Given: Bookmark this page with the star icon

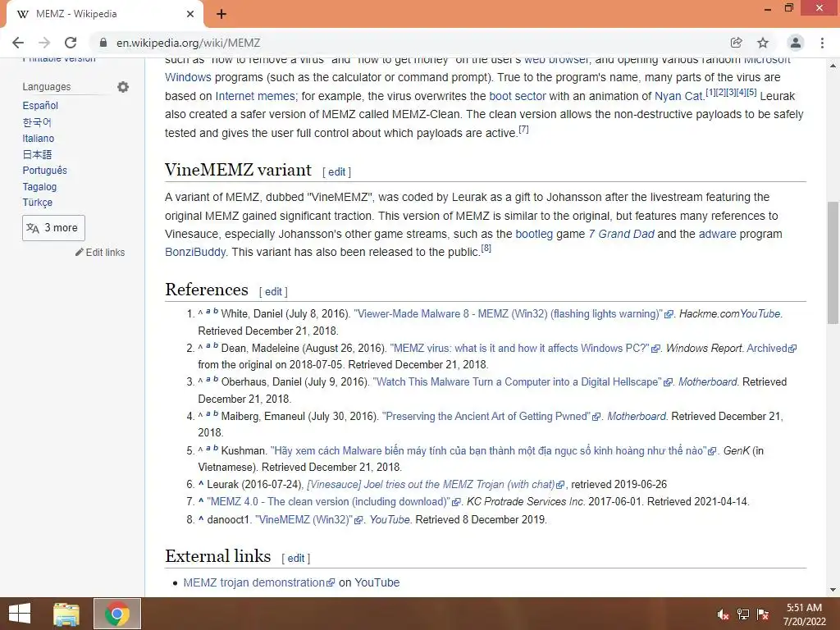Looking at the screenshot, I should click(763, 43).
